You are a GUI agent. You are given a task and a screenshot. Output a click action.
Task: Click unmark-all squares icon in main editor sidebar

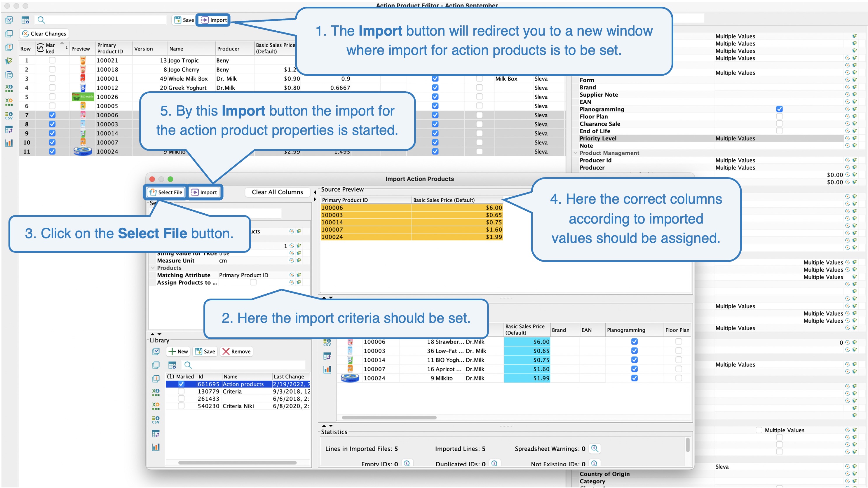point(9,34)
